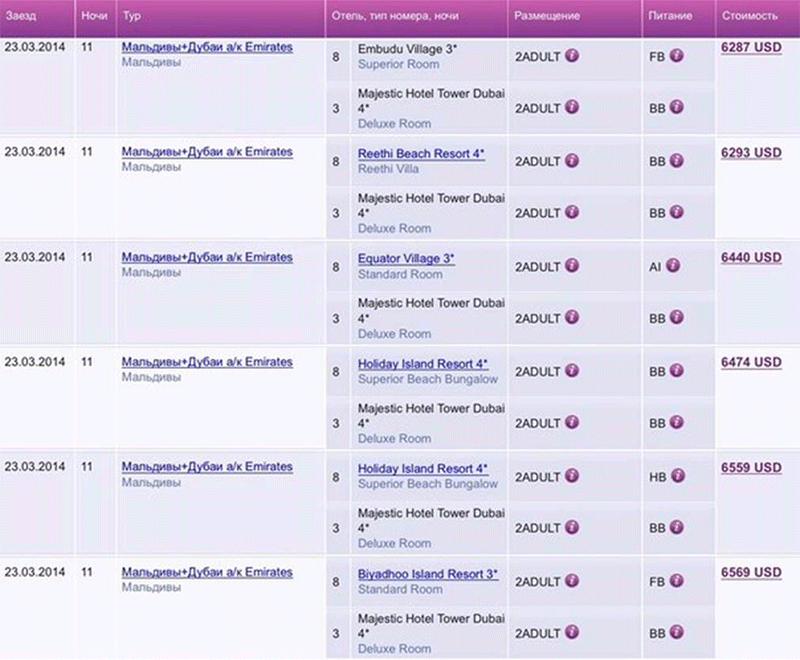800x660 pixels.
Task: Click the info icon next to AI meal plan
Action: click(x=676, y=266)
